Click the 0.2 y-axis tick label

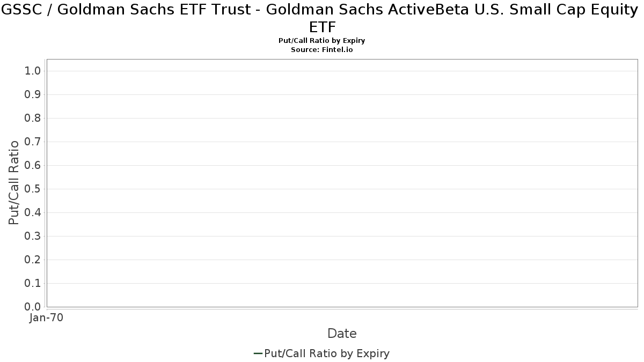33,260
